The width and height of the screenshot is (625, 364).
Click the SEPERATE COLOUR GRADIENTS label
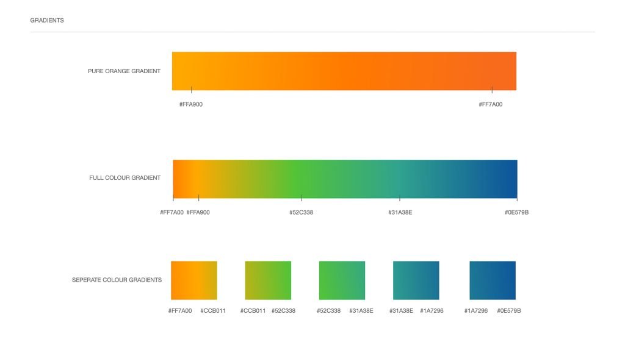point(117,280)
